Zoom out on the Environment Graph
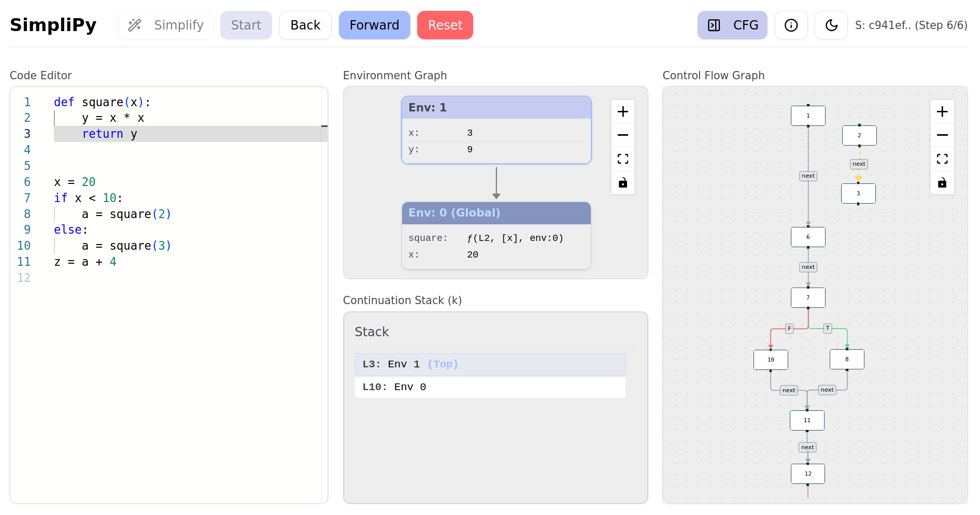Image resolution: width=980 pixels, height=515 pixels. point(623,135)
